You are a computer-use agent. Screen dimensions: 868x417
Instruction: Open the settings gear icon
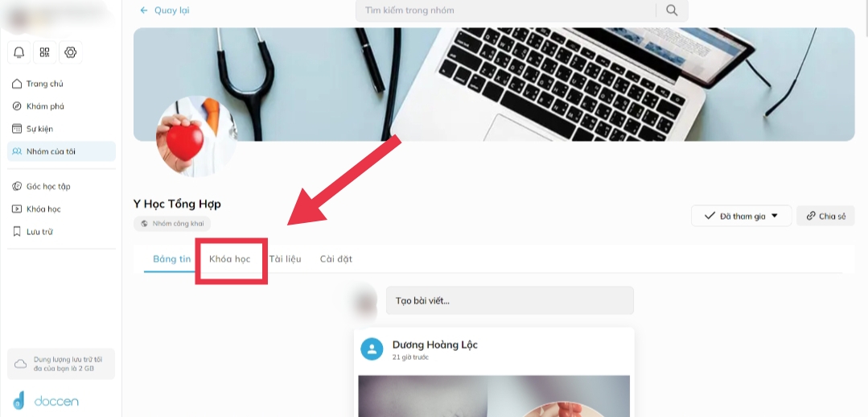(x=70, y=52)
